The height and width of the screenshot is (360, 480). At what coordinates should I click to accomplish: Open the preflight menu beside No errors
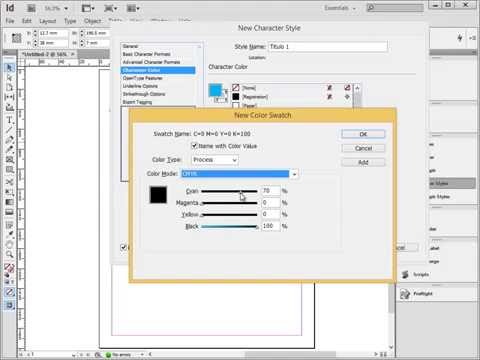coord(142,355)
